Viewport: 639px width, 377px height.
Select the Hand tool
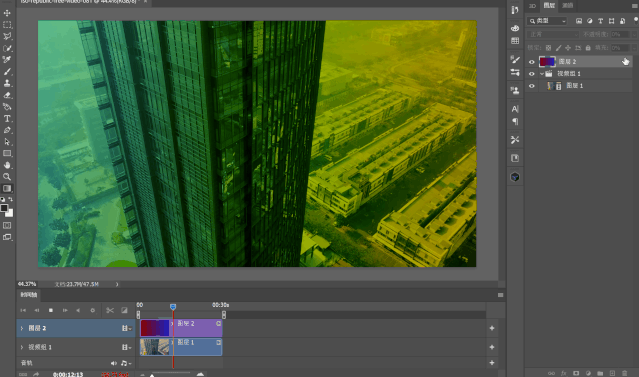pyautogui.click(x=7, y=165)
